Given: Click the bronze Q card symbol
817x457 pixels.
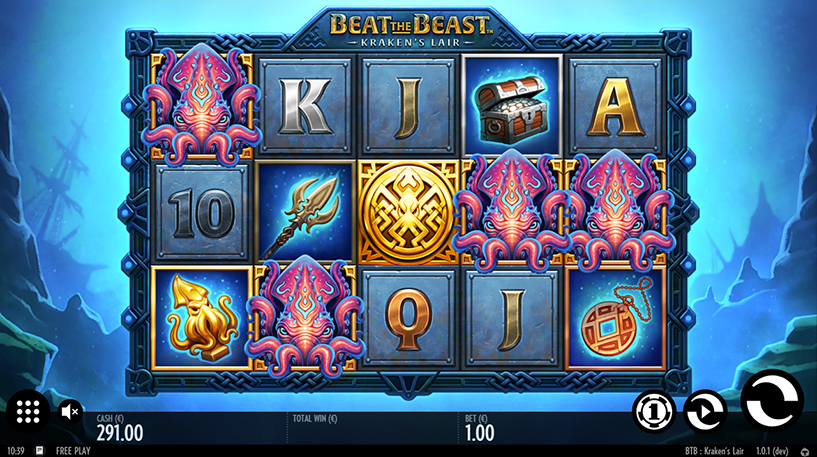Looking at the screenshot, I should [408, 318].
